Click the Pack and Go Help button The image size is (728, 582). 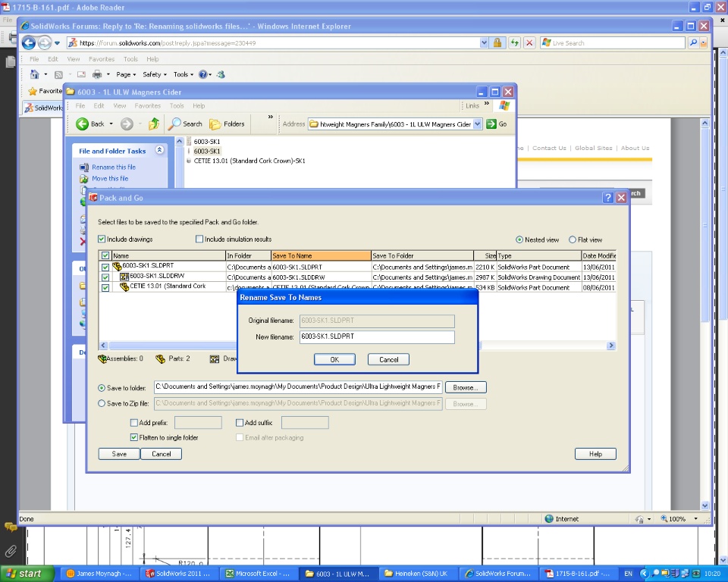pyautogui.click(x=596, y=454)
